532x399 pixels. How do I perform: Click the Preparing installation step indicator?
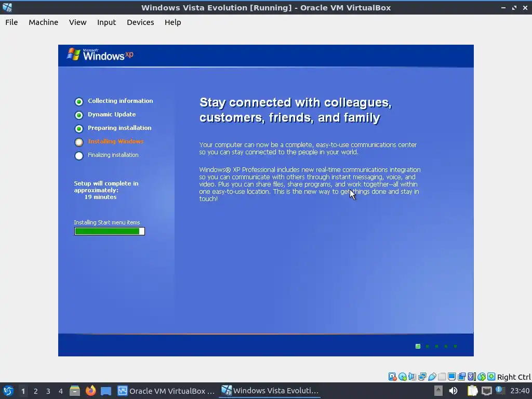[79, 129]
